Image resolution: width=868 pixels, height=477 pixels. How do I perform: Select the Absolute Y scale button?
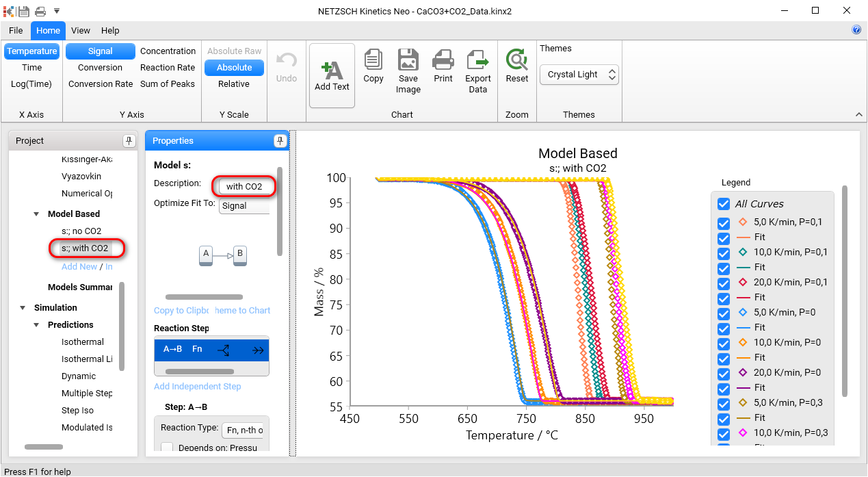(234, 67)
